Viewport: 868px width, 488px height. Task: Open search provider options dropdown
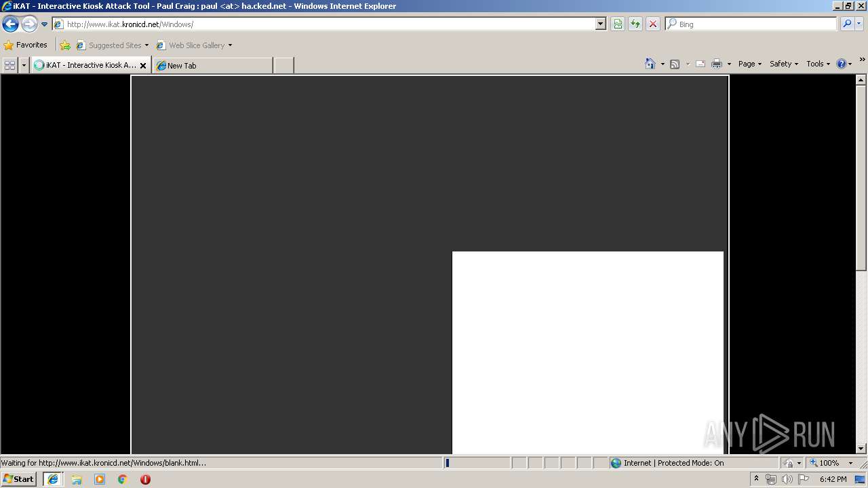pos(859,24)
